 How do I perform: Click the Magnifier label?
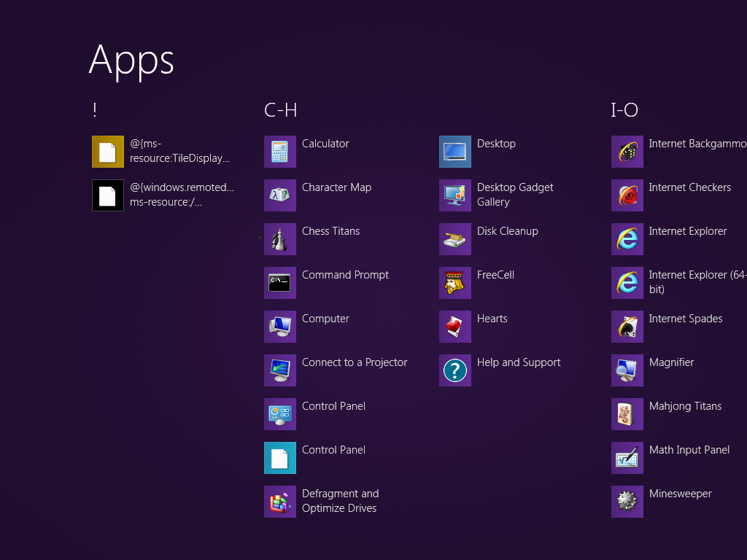(671, 363)
